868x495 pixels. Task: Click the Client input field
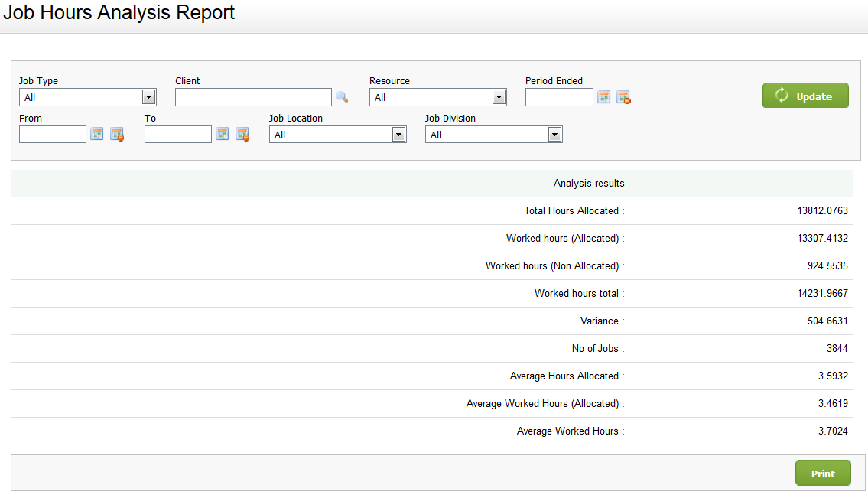(x=252, y=97)
